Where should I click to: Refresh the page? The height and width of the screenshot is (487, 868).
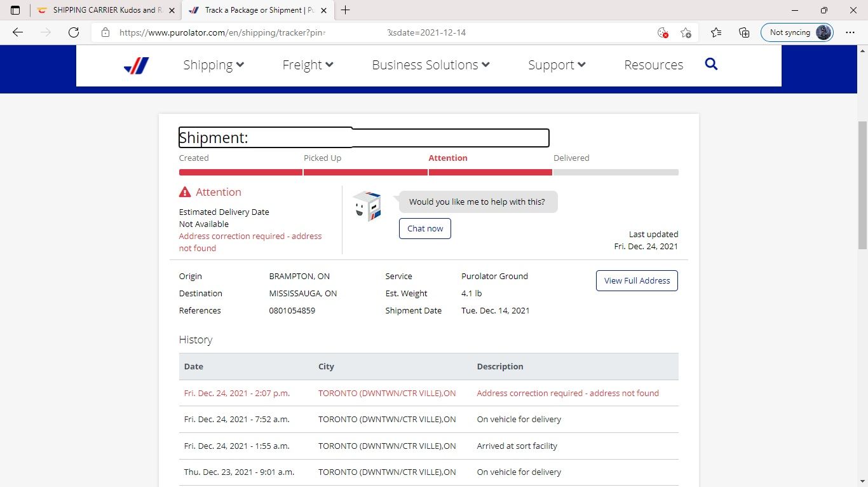[x=73, y=32]
